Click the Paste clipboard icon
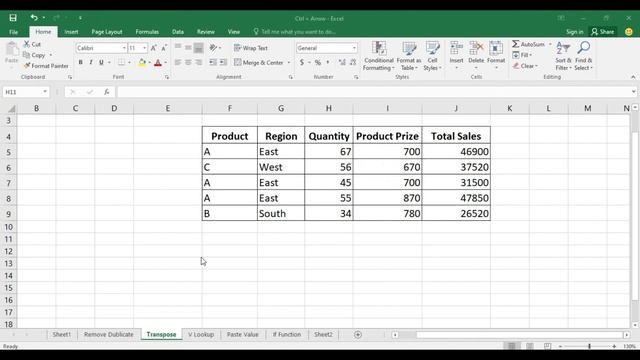 (x=12, y=50)
